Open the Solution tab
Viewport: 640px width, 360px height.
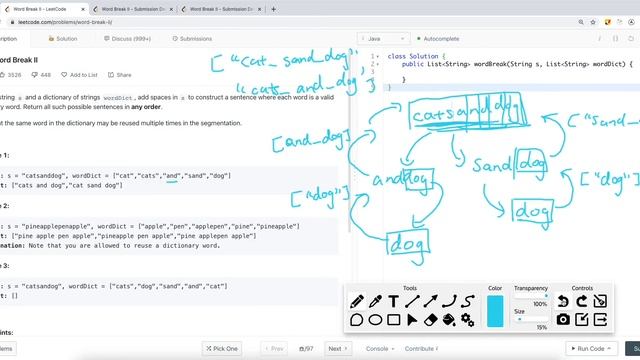click(63, 39)
